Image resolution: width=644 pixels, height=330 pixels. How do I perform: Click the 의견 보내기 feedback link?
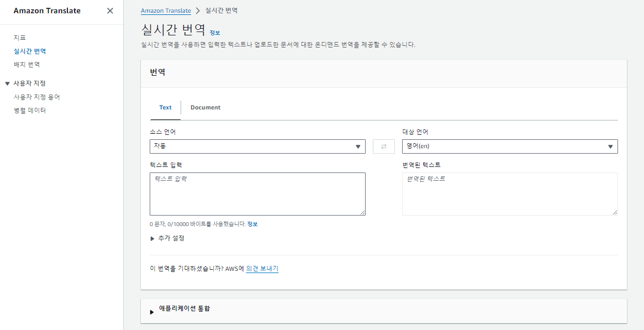tap(262, 269)
